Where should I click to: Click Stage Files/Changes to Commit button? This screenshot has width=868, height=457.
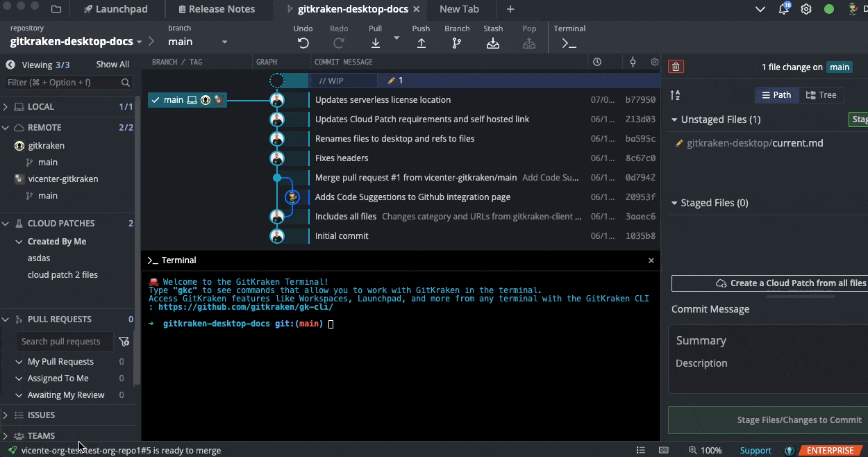(768, 420)
